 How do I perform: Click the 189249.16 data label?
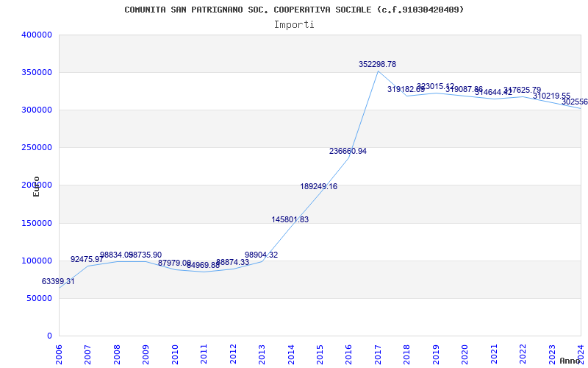[319, 186]
